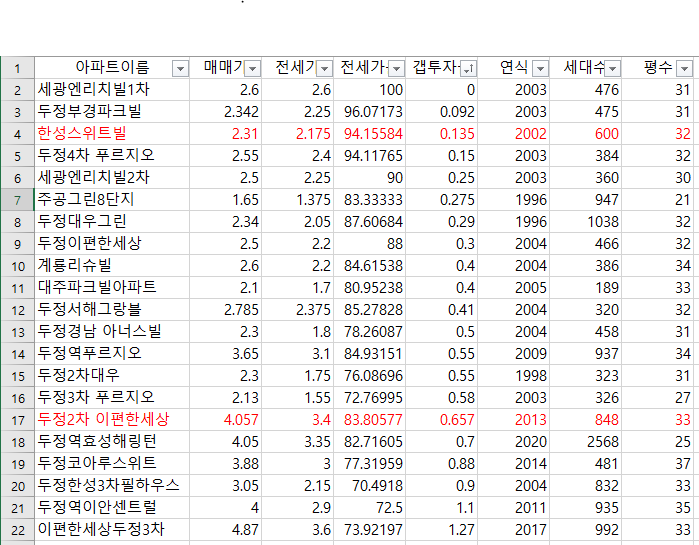Viewport: 699px width, 545px height.
Task: Select row header 7
Action: [17, 200]
